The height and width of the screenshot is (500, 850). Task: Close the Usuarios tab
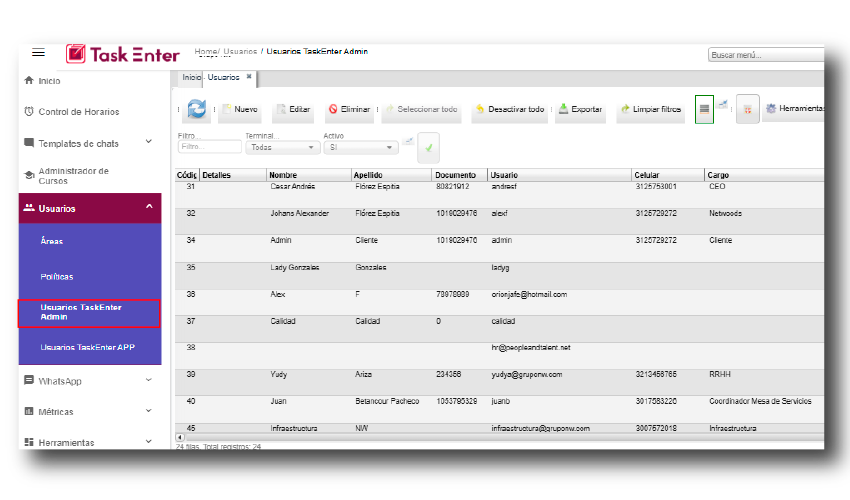click(x=249, y=76)
